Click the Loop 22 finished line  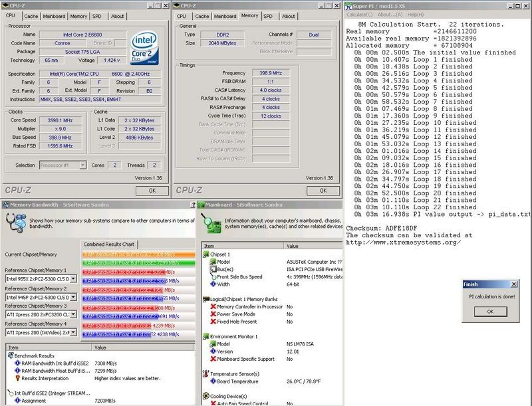(415, 207)
